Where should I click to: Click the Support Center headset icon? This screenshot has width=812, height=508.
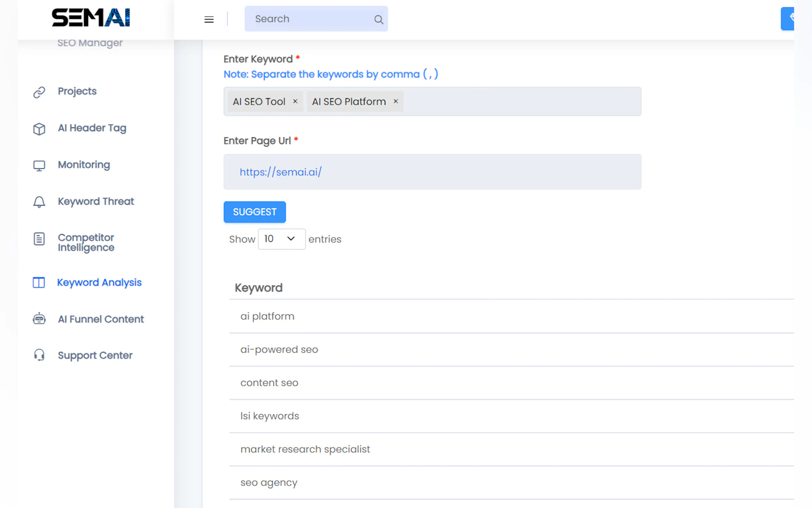coord(39,355)
